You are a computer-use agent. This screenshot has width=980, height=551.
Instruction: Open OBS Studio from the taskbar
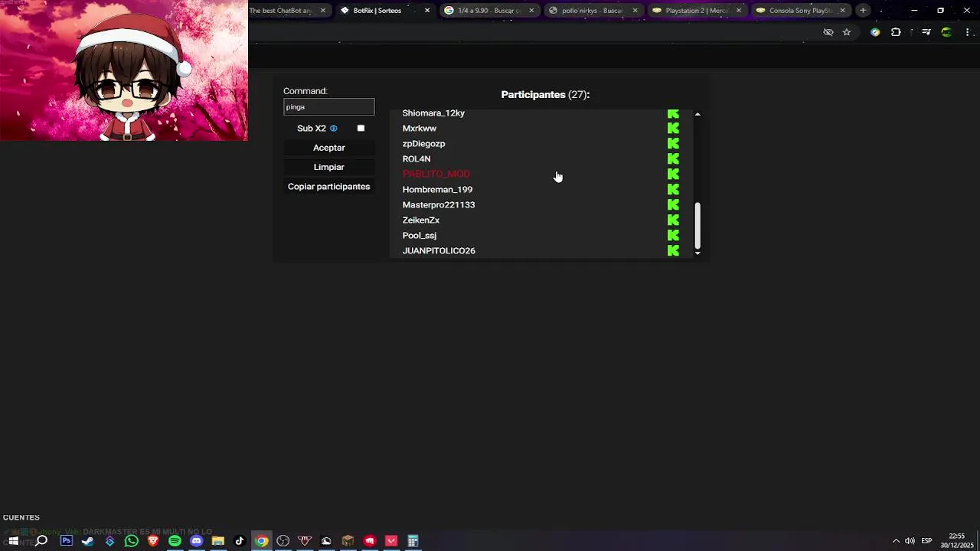coord(283,541)
